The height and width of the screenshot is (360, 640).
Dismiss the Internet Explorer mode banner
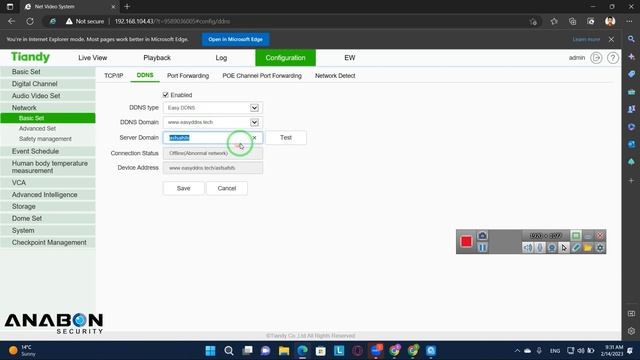tap(611, 40)
